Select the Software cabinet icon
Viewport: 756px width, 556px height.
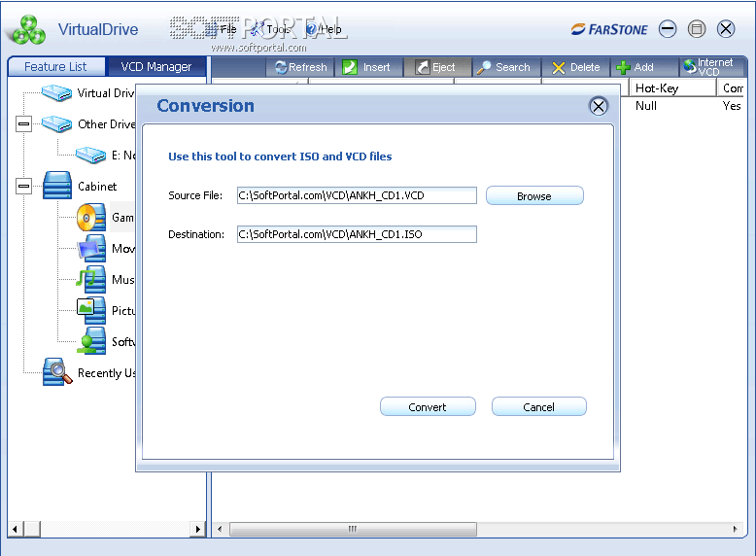91,341
